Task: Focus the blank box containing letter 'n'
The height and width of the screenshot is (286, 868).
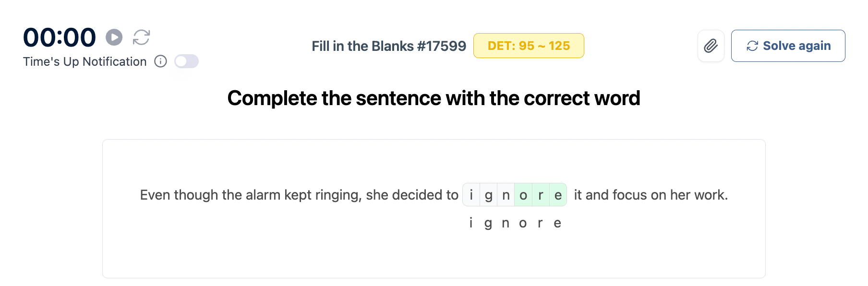Action: 506,195
